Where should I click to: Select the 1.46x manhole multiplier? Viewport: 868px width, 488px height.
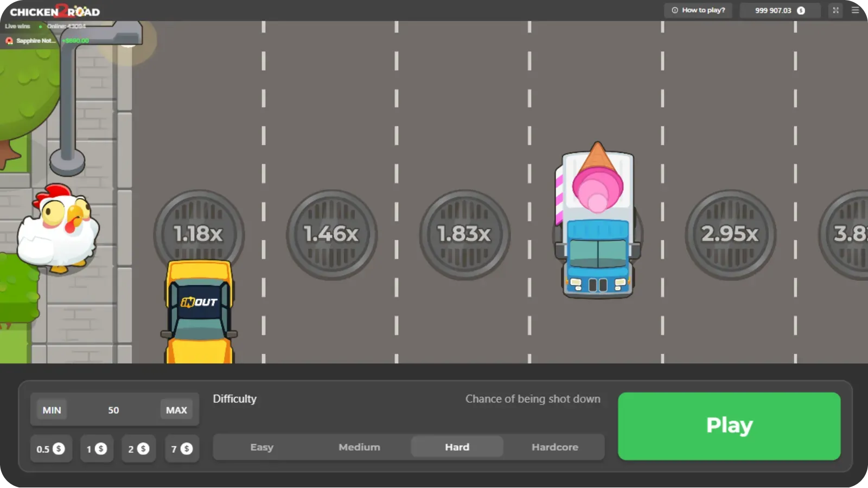[331, 234]
